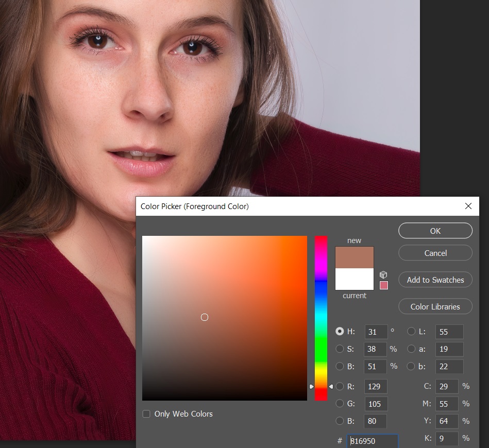Viewport: 489px width, 448px height.
Task: Click Add to Swatches
Action: click(435, 280)
